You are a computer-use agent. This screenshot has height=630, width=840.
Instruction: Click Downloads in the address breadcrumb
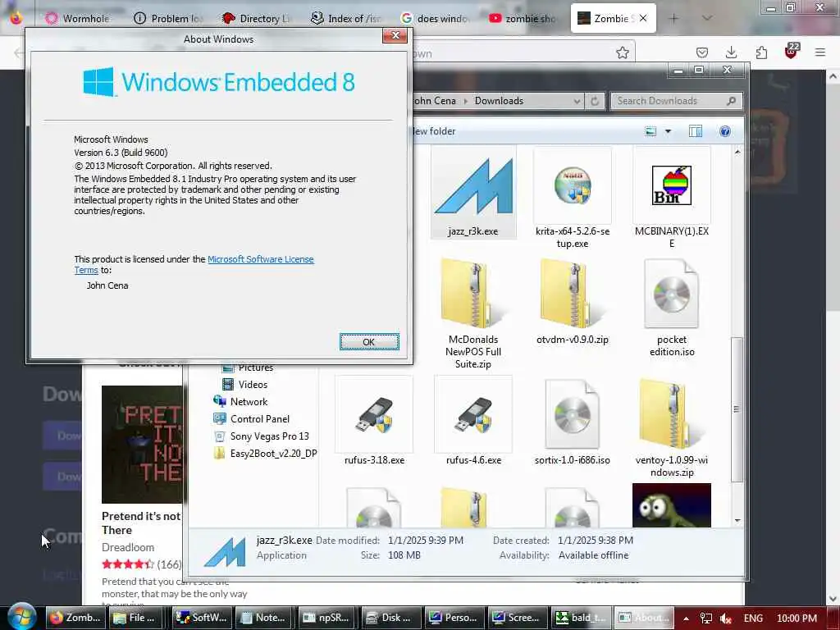(x=499, y=101)
